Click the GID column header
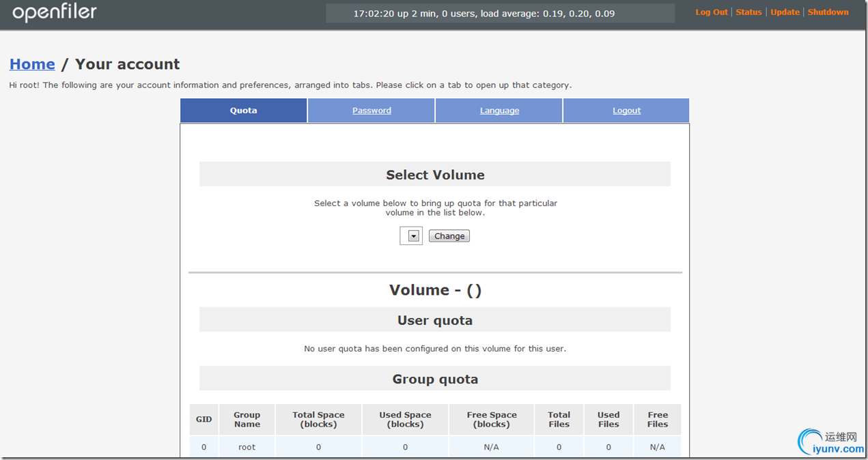The width and height of the screenshot is (868, 460). pos(204,420)
